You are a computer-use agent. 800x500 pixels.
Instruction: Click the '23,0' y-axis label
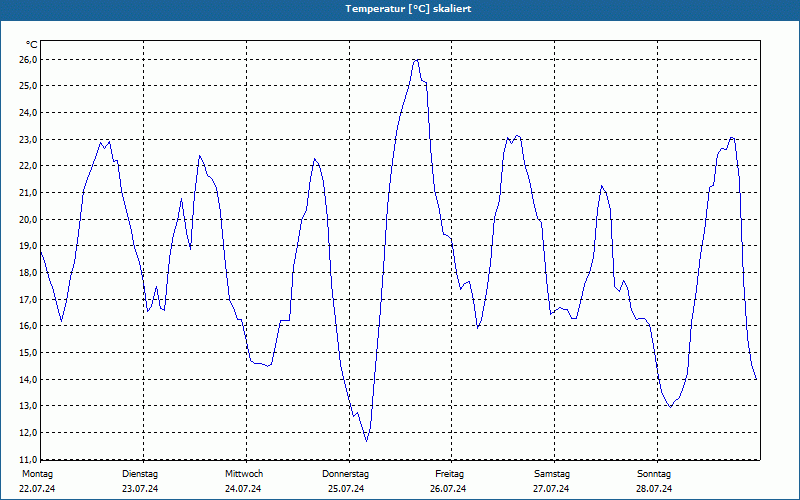tap(29, 139)
